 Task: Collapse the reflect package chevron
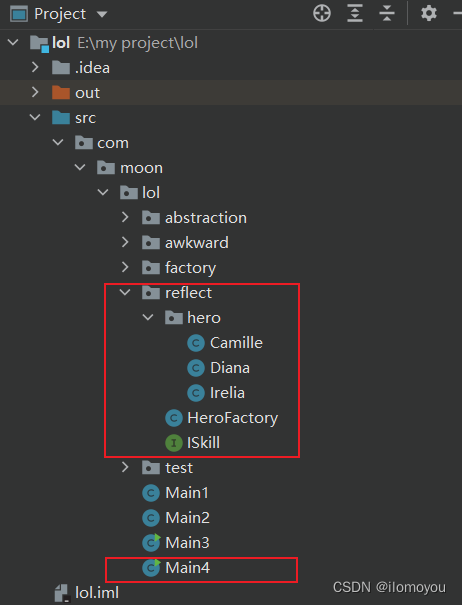pos(125,292)
